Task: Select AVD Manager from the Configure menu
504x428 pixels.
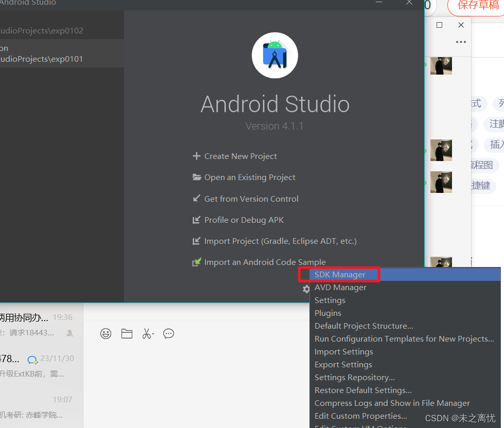Action: [405, 288]
